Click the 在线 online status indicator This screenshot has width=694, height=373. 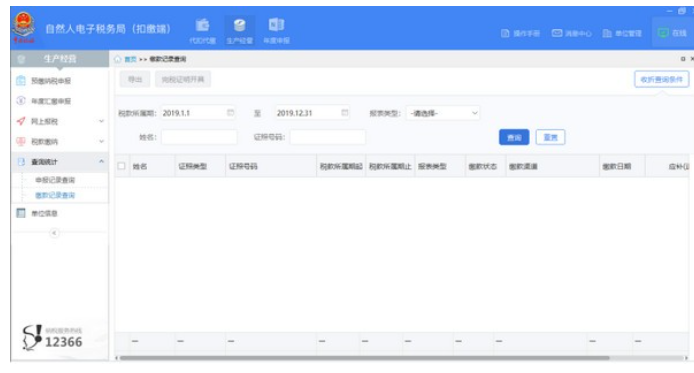point(672,33)
